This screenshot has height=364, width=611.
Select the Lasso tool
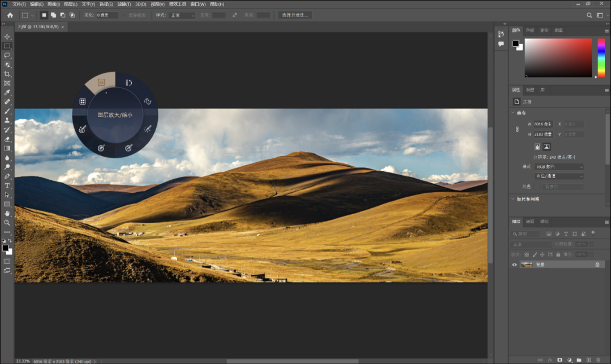(7, 55)
